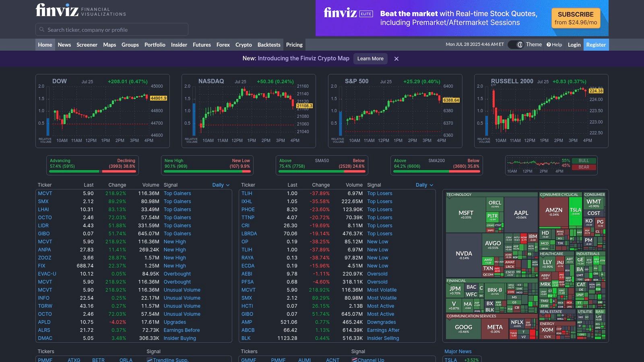
Task: Click the BLK ticker link
Action: point(246,338)
